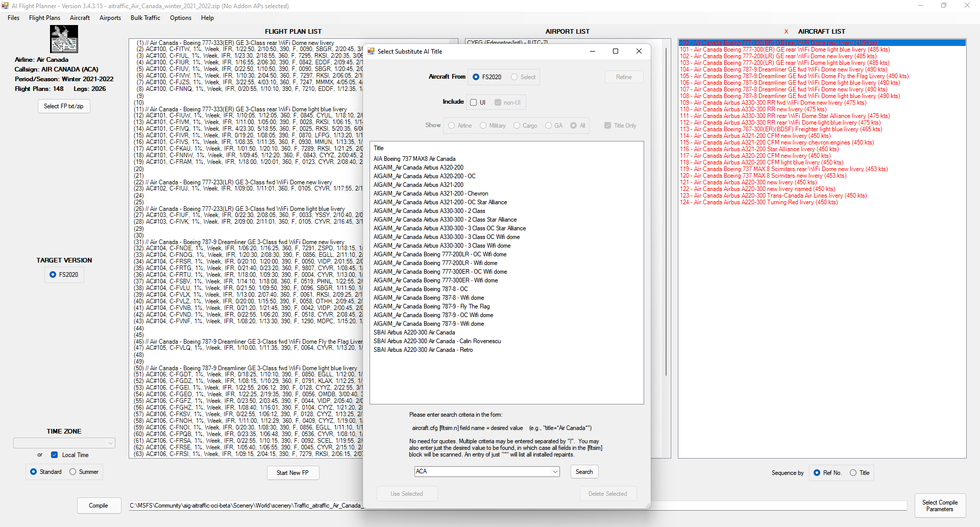
Task: Click the Refine button in dialog
Action: (x=624, y=77)
